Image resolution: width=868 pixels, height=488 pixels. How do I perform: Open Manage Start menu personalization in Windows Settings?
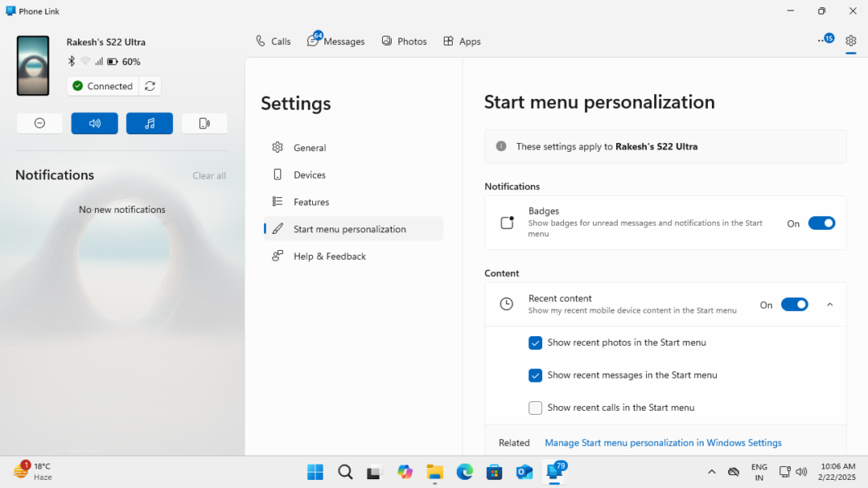coord(662,443)
